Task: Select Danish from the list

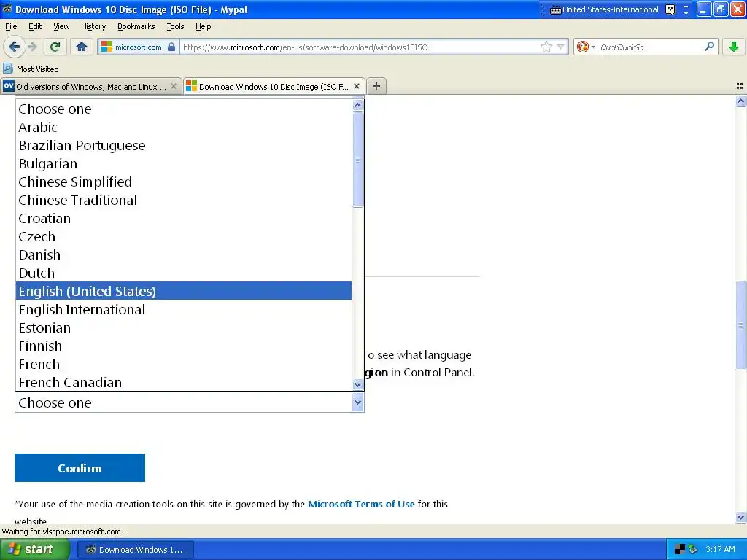Action: [x=183, y=254]
